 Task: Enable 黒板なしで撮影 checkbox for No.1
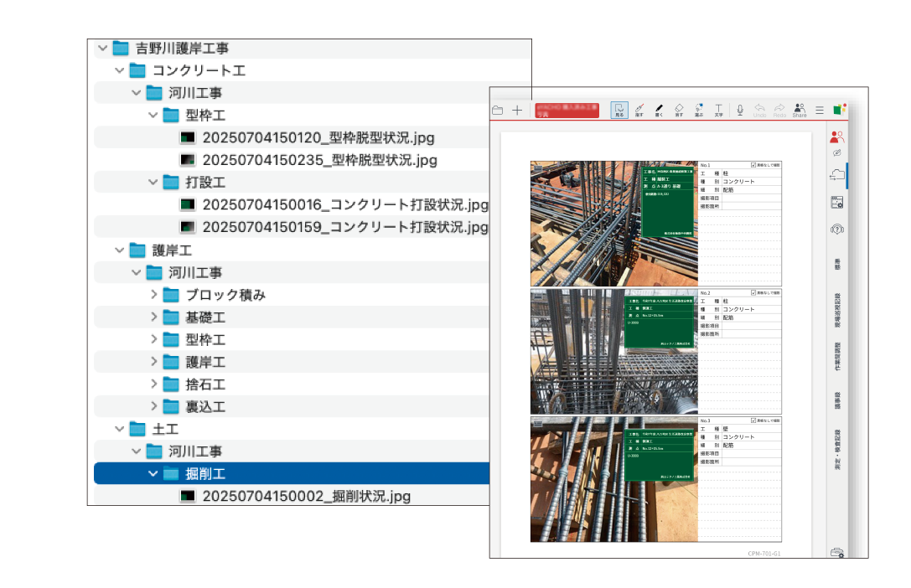tap(753, 164)
